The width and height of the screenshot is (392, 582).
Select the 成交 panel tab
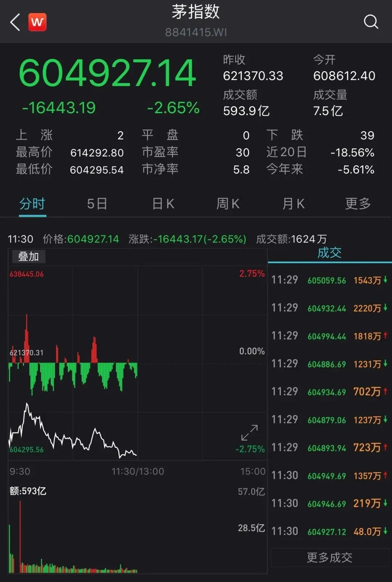coord(330,253)
